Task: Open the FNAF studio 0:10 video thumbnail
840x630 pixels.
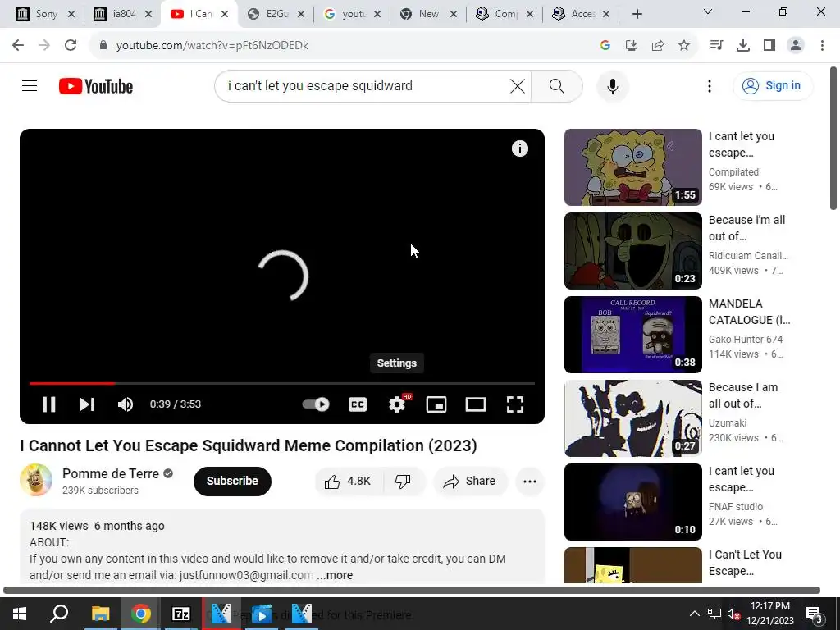Action: (632, 501)
